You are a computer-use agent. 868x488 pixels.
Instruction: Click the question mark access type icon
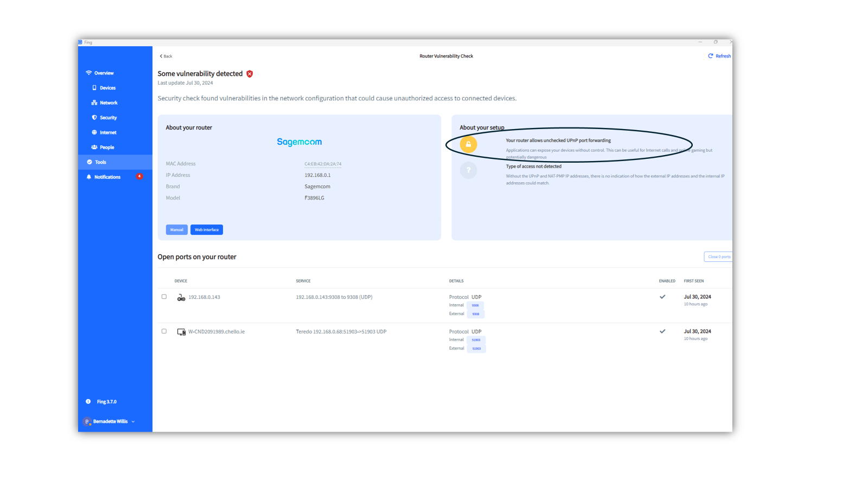(469, 170)
